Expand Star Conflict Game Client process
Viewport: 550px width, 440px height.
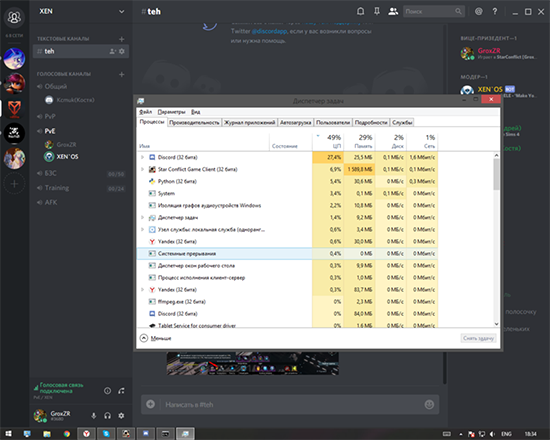tap(142, 169)
